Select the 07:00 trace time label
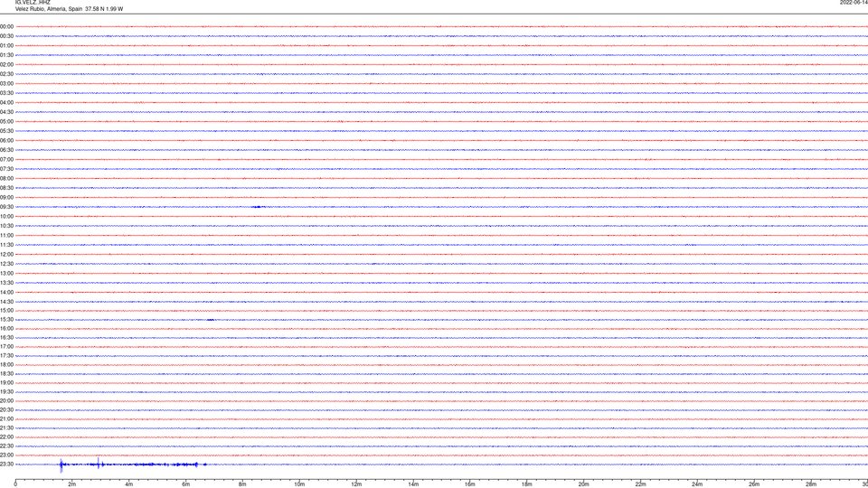 tap(6, 159)
